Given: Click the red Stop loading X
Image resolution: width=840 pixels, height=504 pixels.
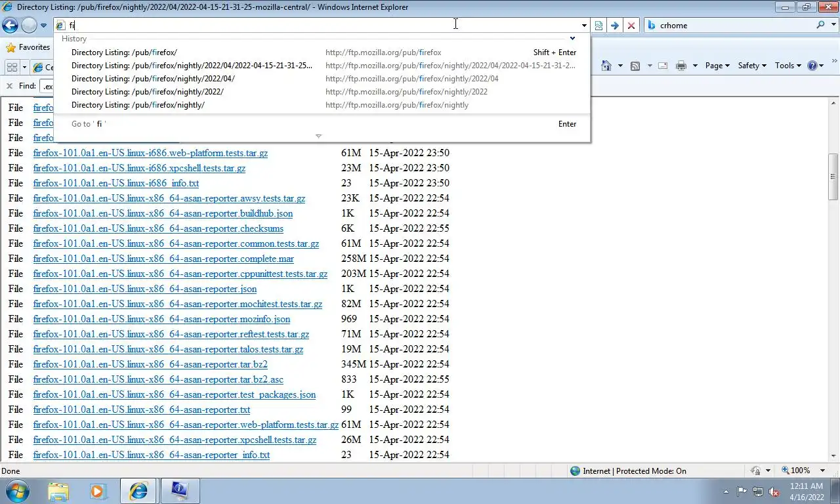Looking at the screenshot, I should point(631,26).
